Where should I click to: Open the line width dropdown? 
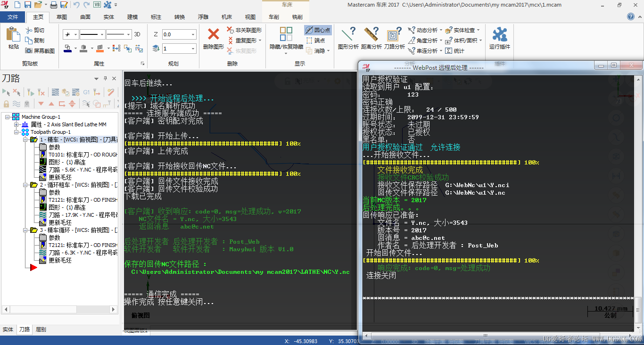pos(129,34)
